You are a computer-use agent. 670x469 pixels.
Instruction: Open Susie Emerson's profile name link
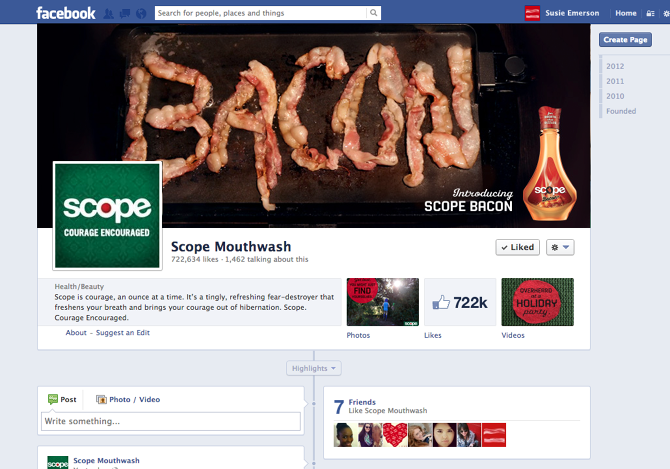click(572, 13)
